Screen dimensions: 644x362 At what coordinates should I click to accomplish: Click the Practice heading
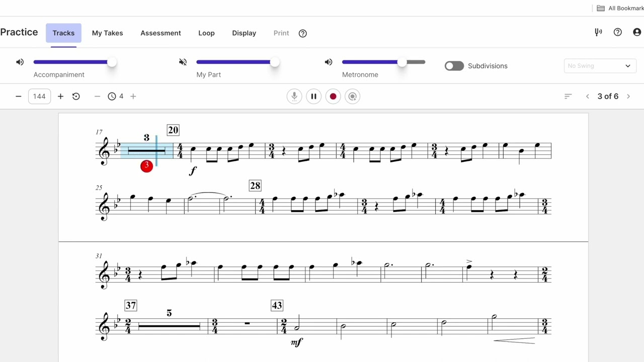pyautogui.click(x=19, y=32)
